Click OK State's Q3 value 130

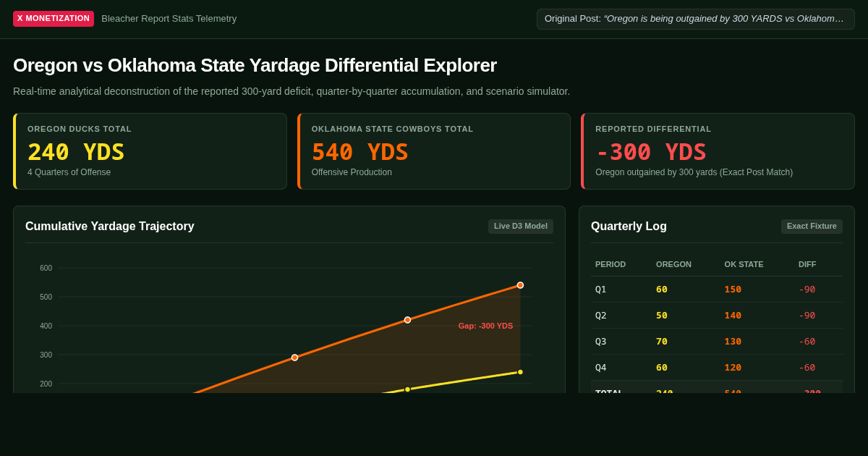pos(733,342)
